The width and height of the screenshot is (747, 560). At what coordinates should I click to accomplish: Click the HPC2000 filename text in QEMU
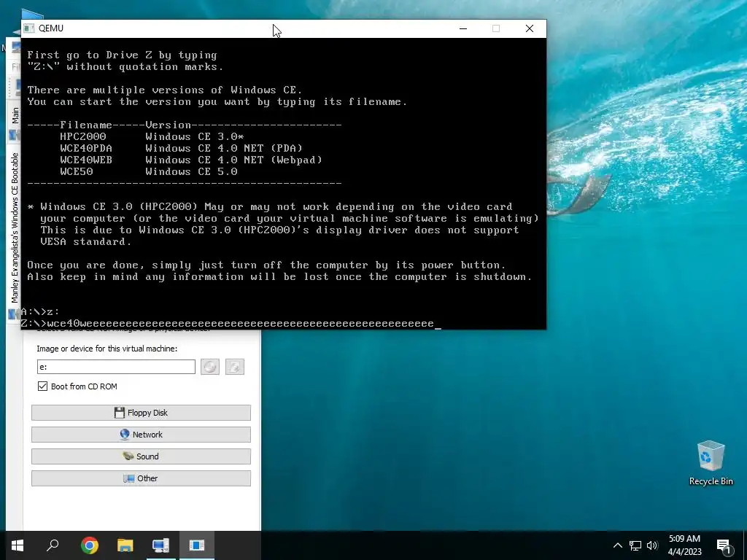(x=83, y=136)
